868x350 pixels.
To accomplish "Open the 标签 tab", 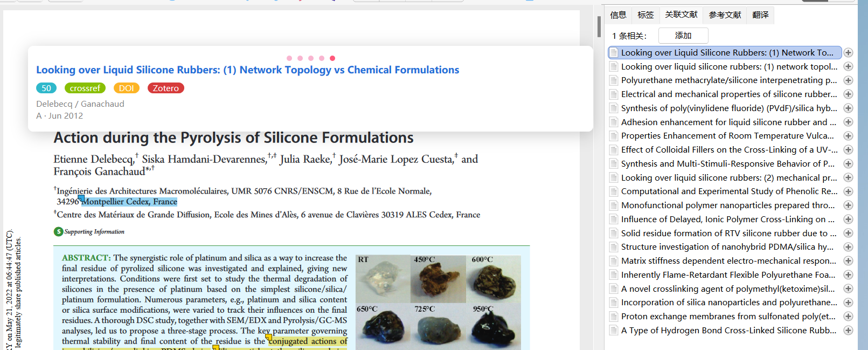I will (645, 15).
